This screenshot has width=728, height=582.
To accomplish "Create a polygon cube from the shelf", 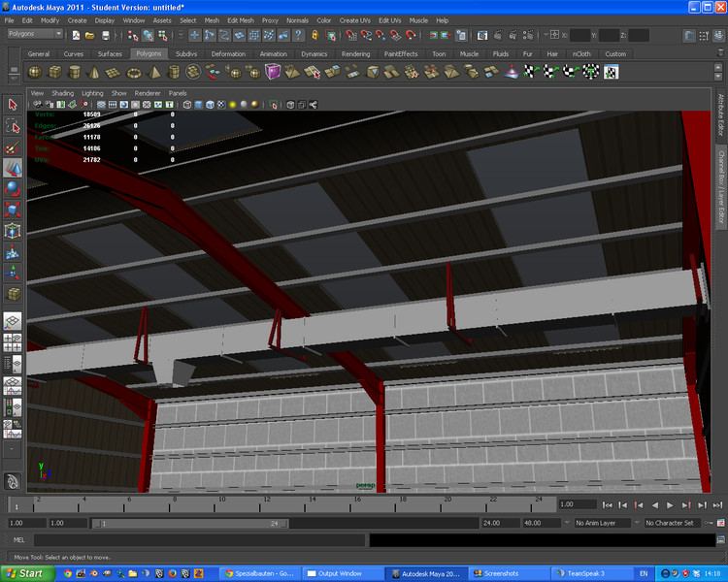I will click(x=55, y=72).
